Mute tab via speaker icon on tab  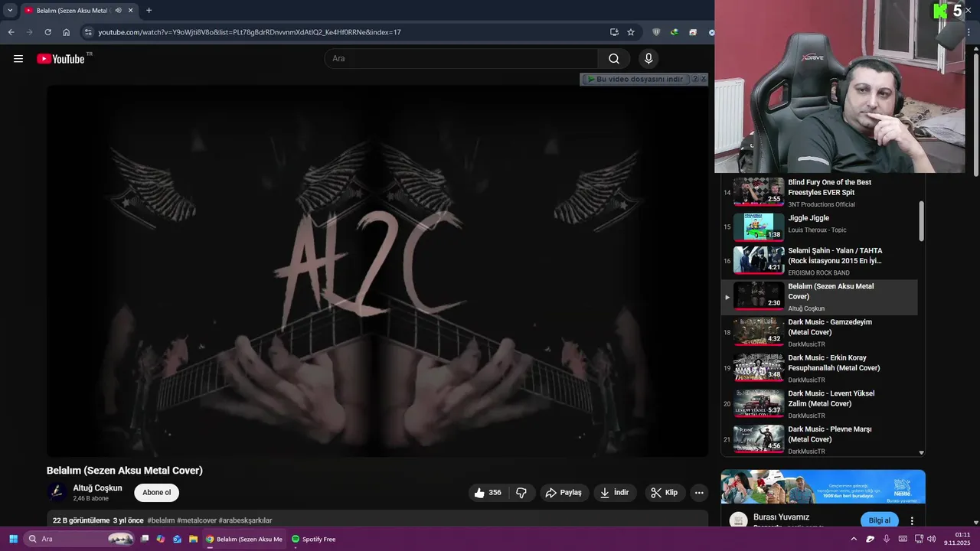118,11
